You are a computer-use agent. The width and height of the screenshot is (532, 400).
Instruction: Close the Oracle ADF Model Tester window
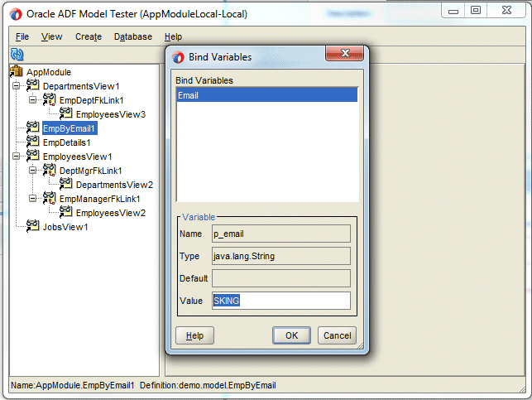[x=506, y=10]
